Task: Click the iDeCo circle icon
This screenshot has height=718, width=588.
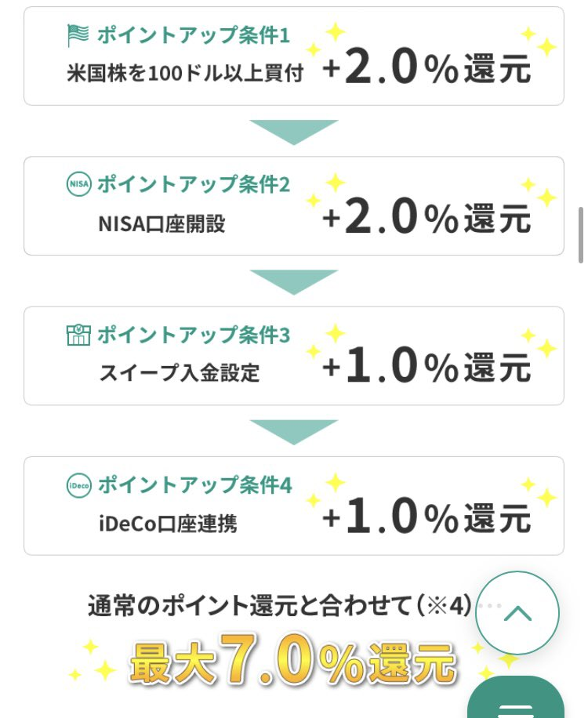Action: (78, 485)
